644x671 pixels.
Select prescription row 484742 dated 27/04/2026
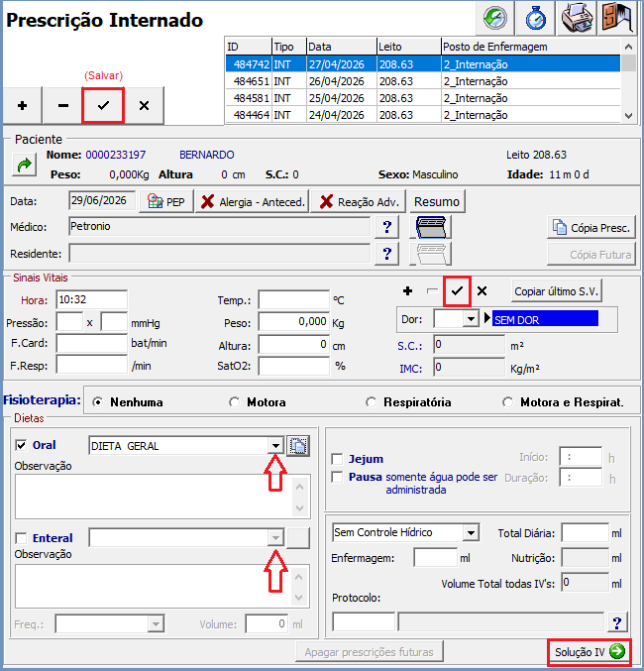pyautogui.click(x=423, y=64)
